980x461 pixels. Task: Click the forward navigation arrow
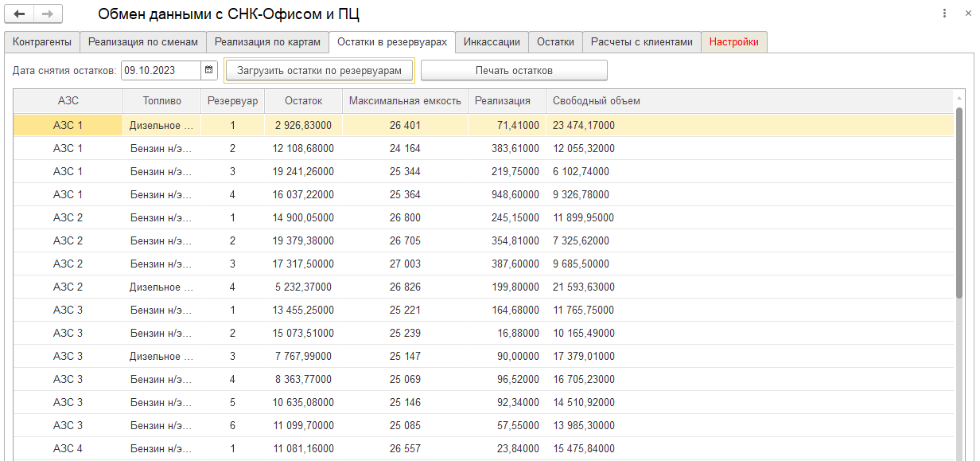tap(48, 14)
